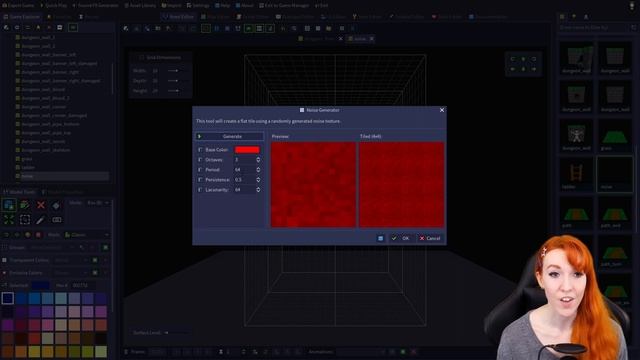Click the Octaves value stepper arrows
This screenshot has height=360, width=640.
258,160
